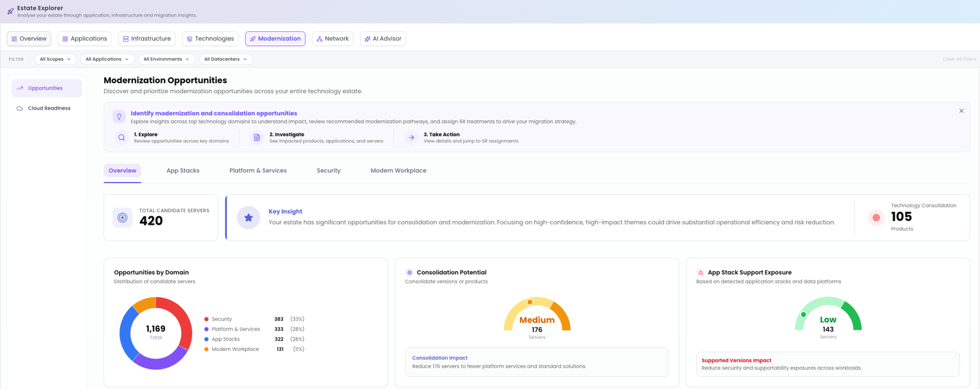980x389 pixels.
Task: Switch to the App Stacks sub-tab
Action: (x=183, y=171)
